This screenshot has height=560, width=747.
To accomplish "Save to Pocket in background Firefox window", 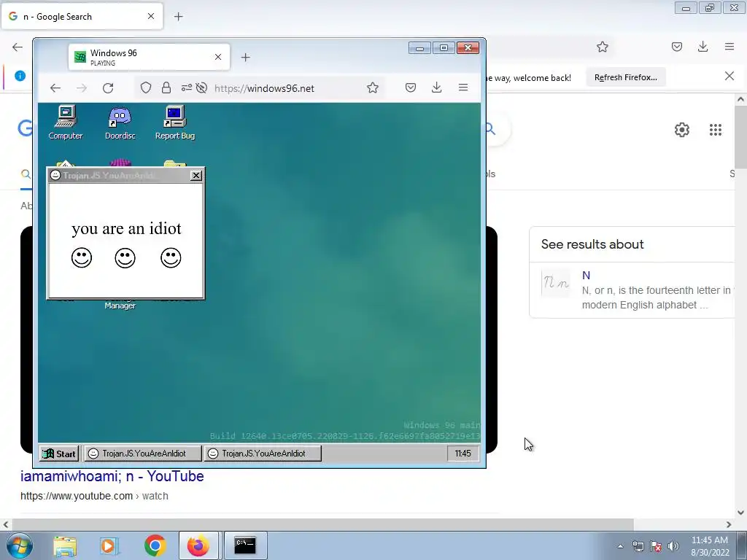I will pyautogui.click(x=677, y=47).
